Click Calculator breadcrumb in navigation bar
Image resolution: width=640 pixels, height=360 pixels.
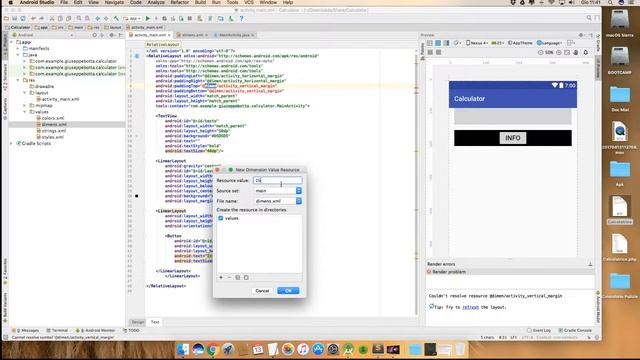[x=18, y=27]
